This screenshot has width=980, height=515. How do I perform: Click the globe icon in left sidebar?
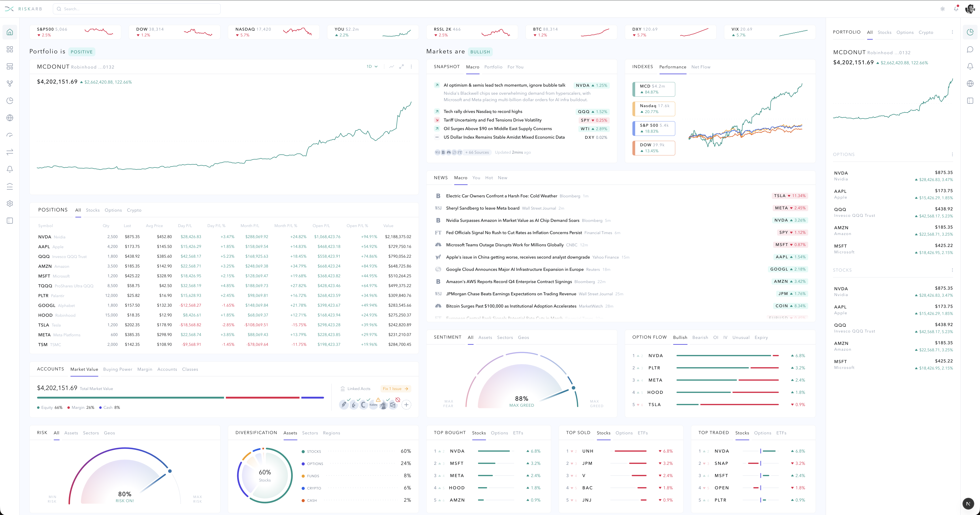(x=10, y=118)
